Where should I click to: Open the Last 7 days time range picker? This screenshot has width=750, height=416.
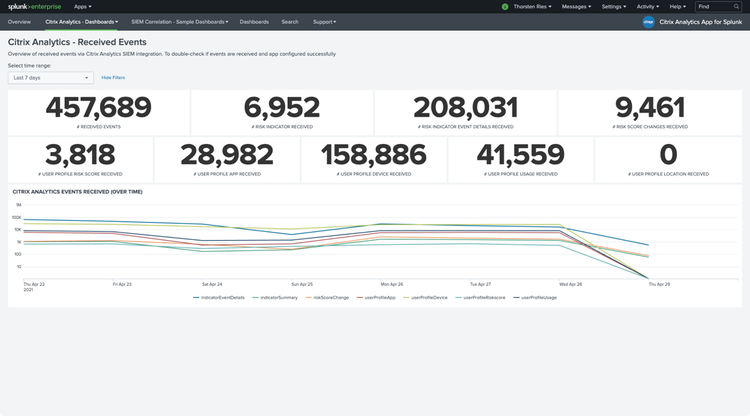51,77
